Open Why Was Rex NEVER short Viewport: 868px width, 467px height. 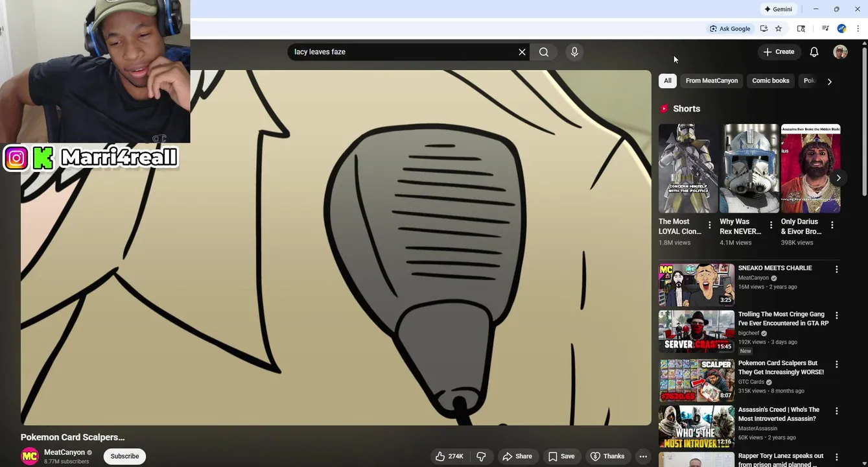(749, 169)
